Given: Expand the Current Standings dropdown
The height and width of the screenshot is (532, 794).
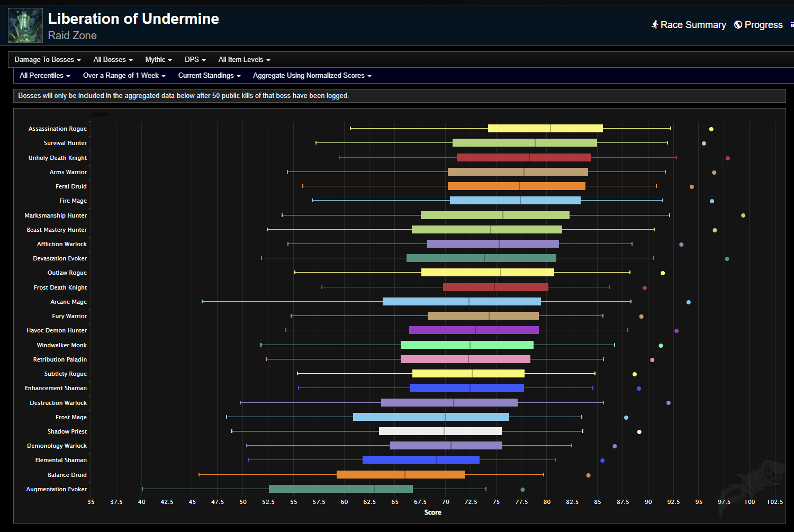Looking at the screenshot, I should (209, 76).
